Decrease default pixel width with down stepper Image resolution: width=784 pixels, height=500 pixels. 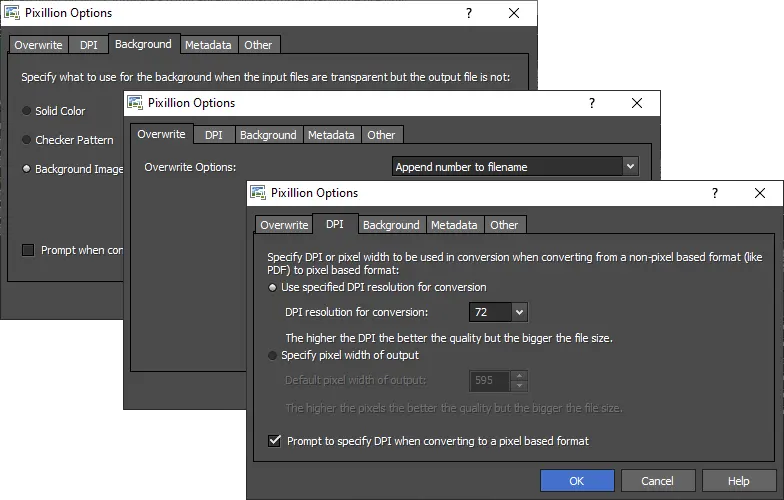point(520,386)
